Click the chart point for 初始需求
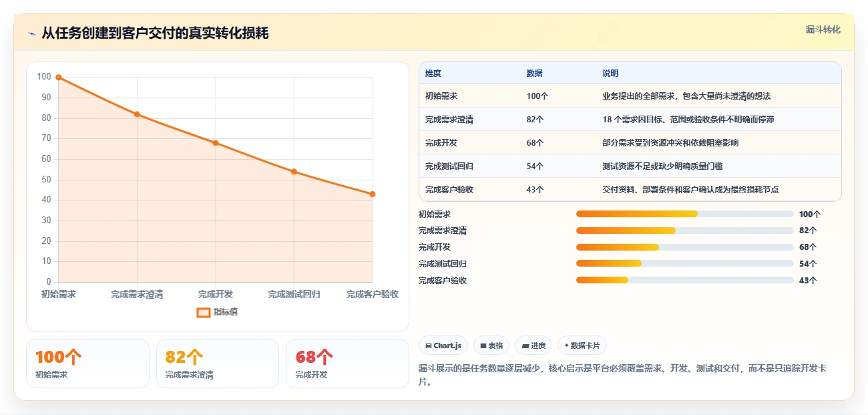The image size is (868, 415). 59,78
